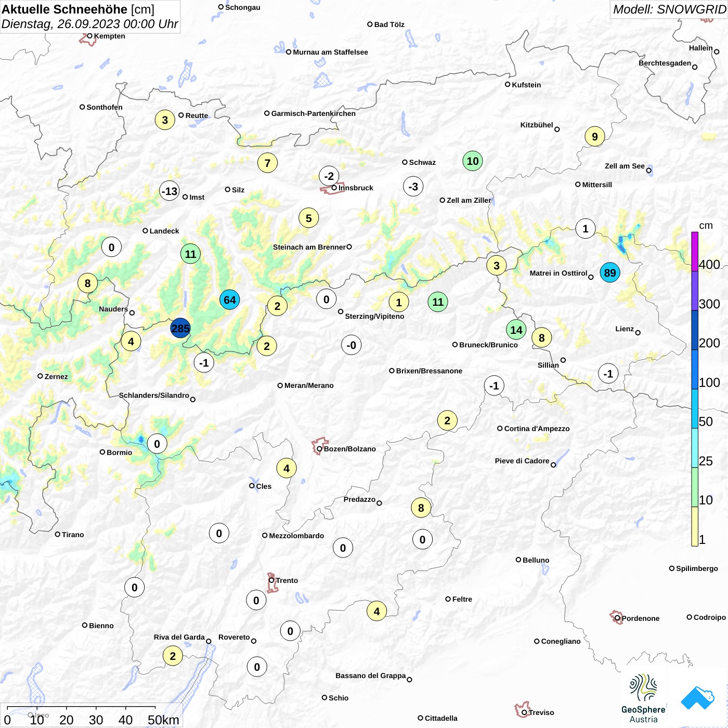Click the 'Modell: SNOWGRID' label

(x=669, y=9)
